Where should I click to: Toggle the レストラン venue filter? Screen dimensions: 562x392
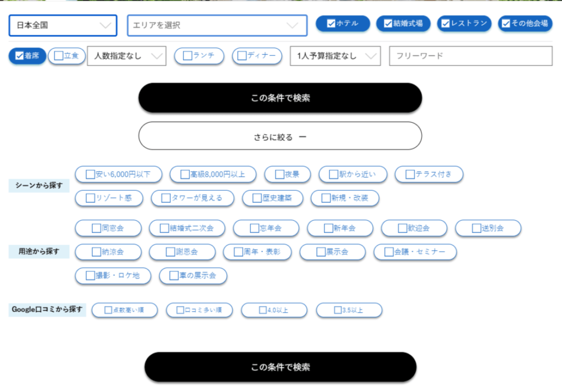(x=464, y=24)
